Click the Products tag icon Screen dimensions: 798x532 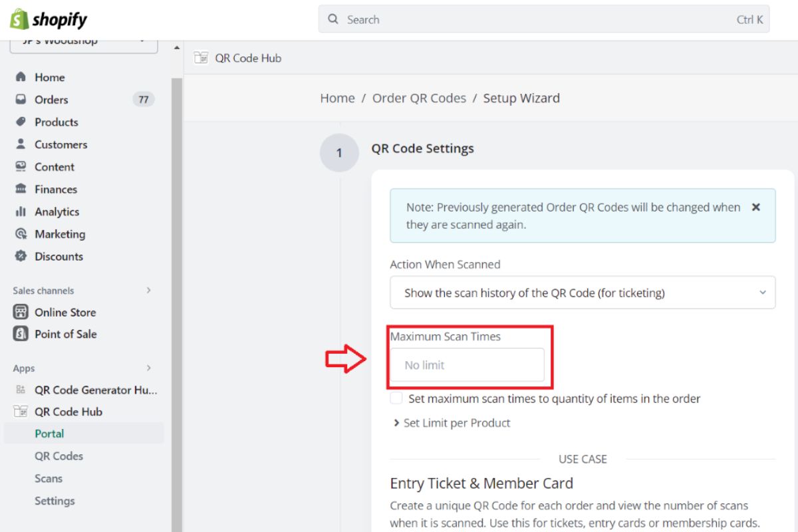point(21,122)
